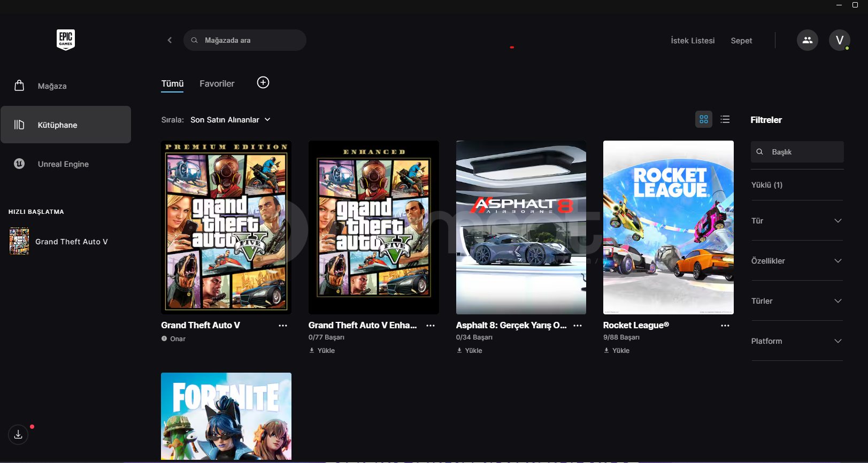Open the friends list icon

[808, 40]
